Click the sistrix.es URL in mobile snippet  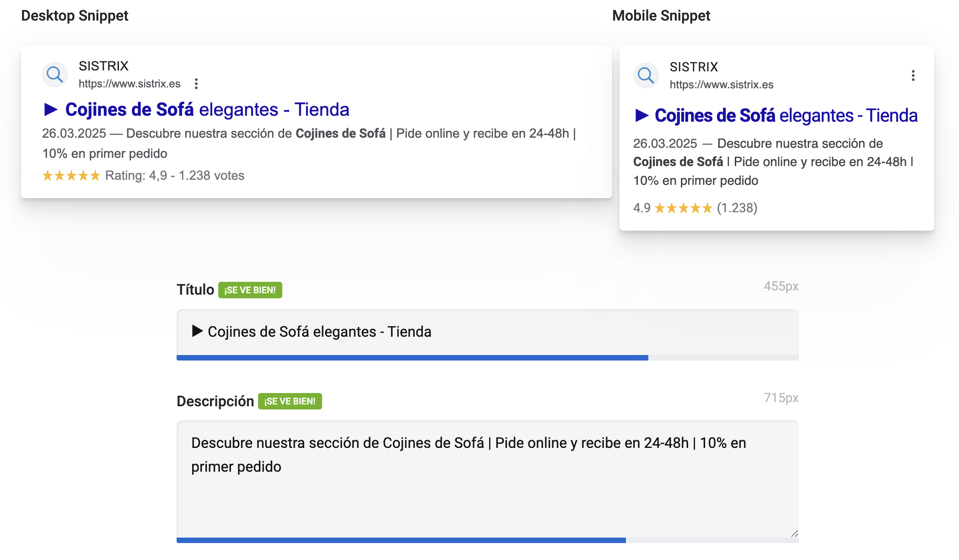tap(722, 85)
